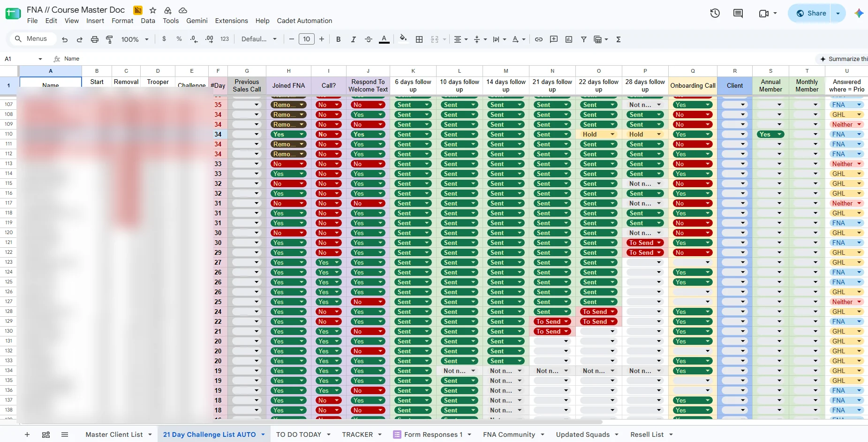Increase font size plus button

pos(322,39)
